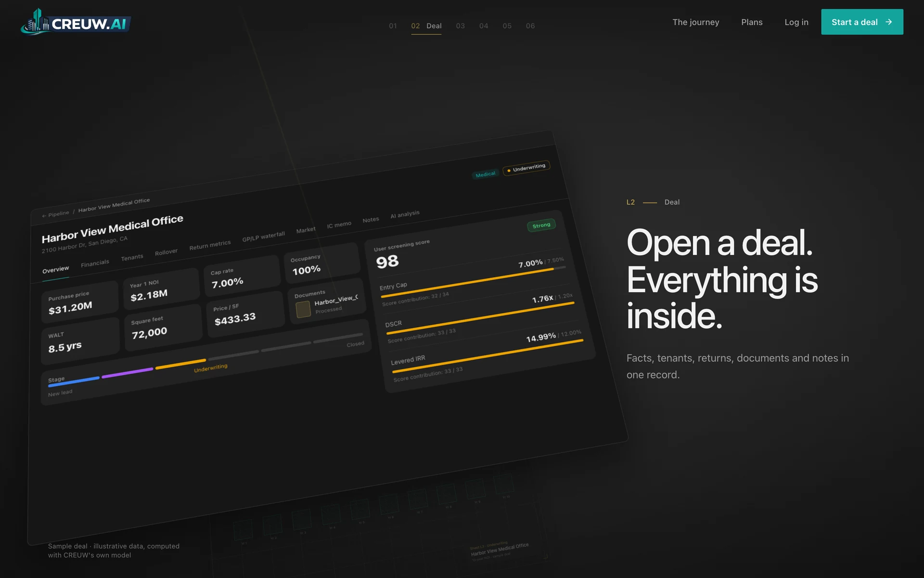Image resolution: width=924 pixels, height=578 pixels.
Task: Jump to journey step 03
Action: click(460, 26)
